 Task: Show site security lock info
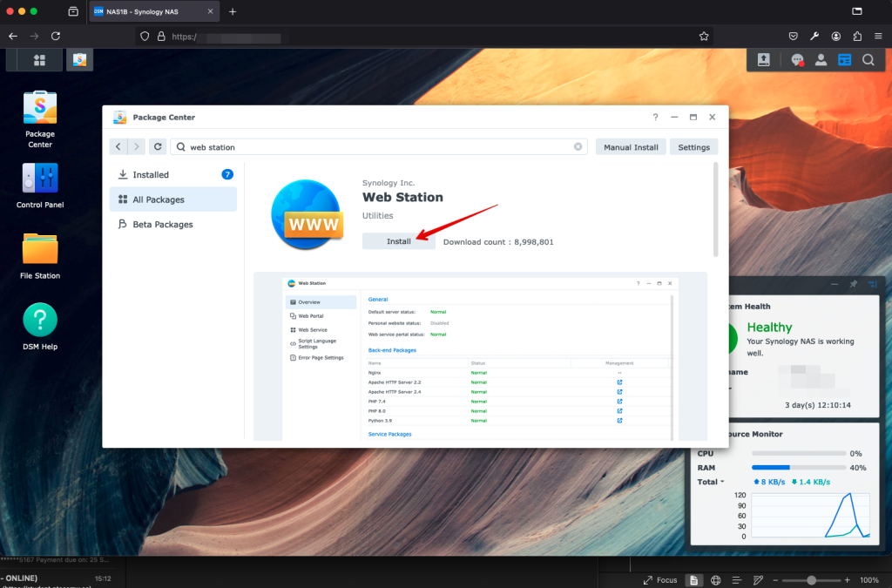point(161,37)
